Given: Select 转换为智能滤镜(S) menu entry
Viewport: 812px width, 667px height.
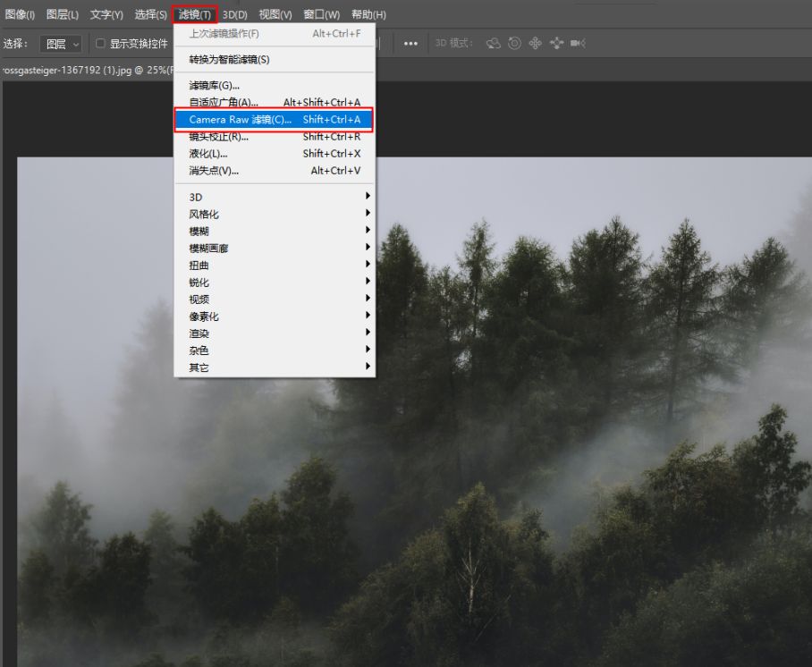Looking at the screenshot, I should click(x=274, y=60).
